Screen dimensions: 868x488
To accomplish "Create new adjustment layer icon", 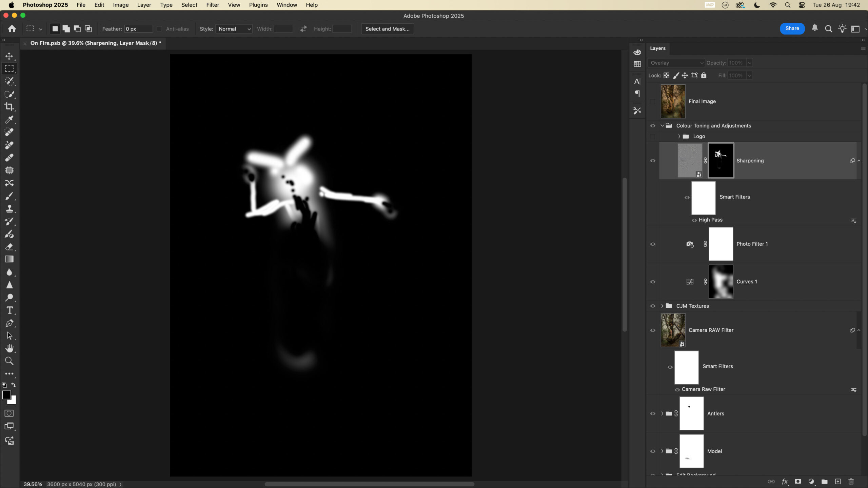I will pyautogui.click(x=811, y=482).
